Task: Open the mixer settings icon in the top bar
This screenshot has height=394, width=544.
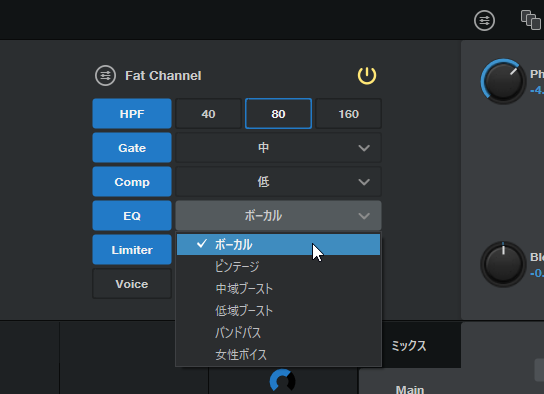Action: coord(484,21)
